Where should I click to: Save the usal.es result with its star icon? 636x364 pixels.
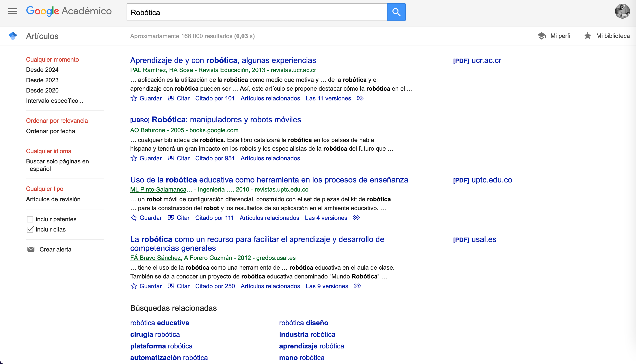[x=134, y=286]
